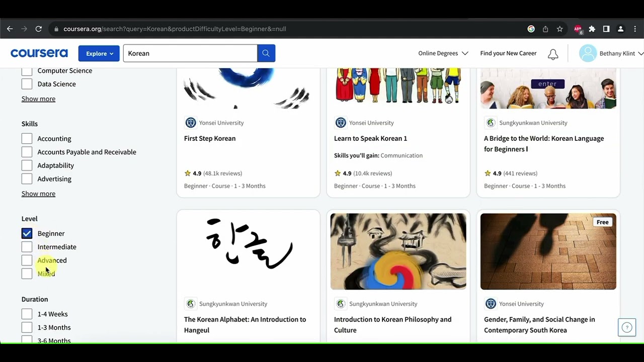Click Show more under subject filters
Screen dimensions: 644x362
(38, 99)
